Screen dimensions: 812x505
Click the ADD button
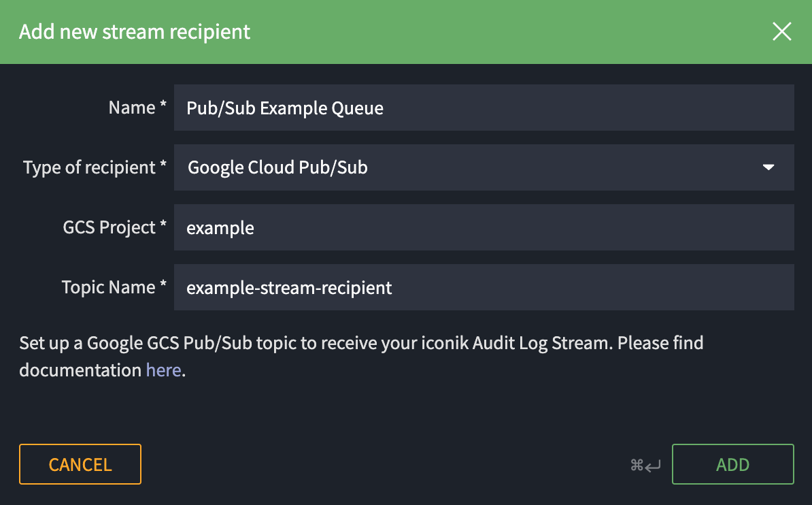point(732,464)
